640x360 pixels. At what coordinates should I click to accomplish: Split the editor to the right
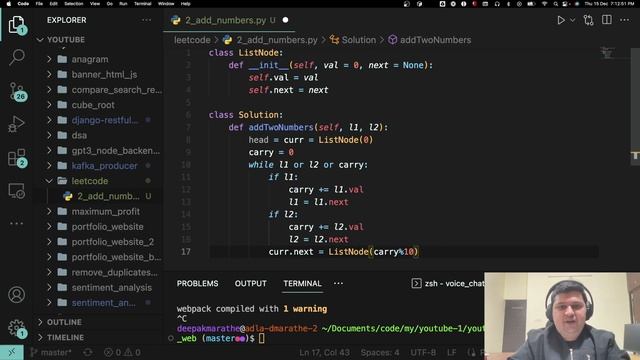tap(607, 20)
